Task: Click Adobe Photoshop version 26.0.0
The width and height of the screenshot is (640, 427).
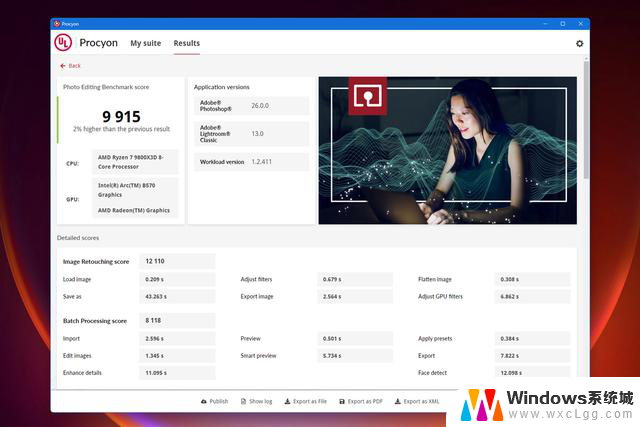Action: click(x=251, y=106)
